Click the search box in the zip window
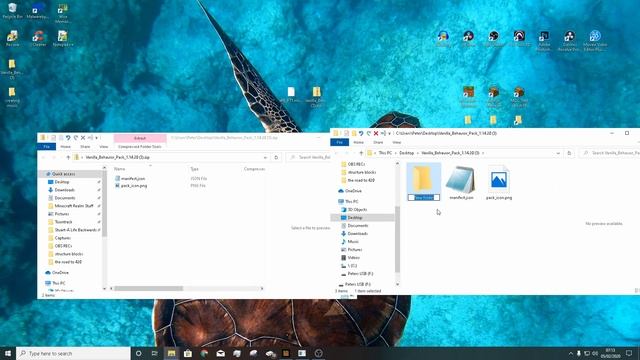The width and height of the screenshot is (640, 360). (309, 157)
